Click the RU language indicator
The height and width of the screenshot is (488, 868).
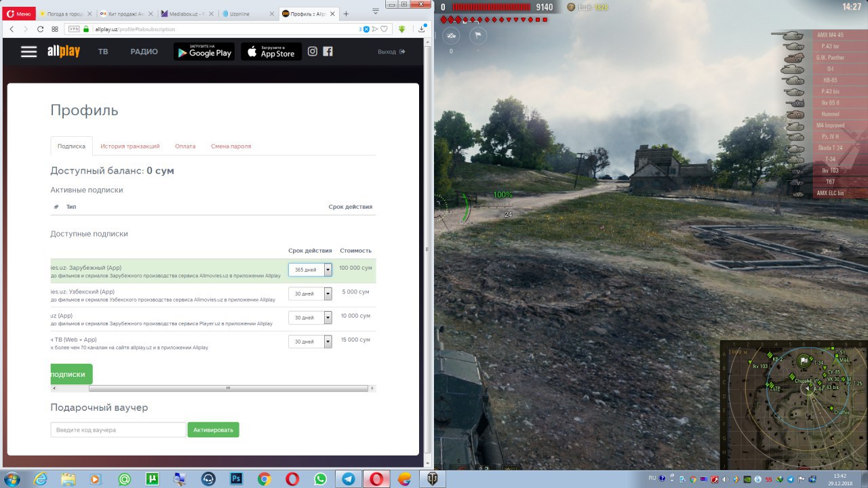(x=652, y=478)
